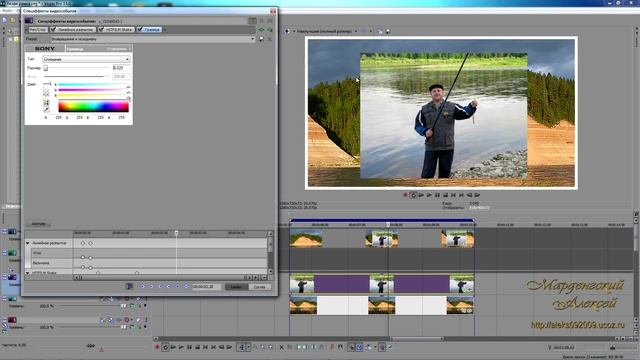Image resolution: width=640 pixels, height=360 pixels.
Task: Click the main timeline playhead marker
Action: click(x=388, y=224)
